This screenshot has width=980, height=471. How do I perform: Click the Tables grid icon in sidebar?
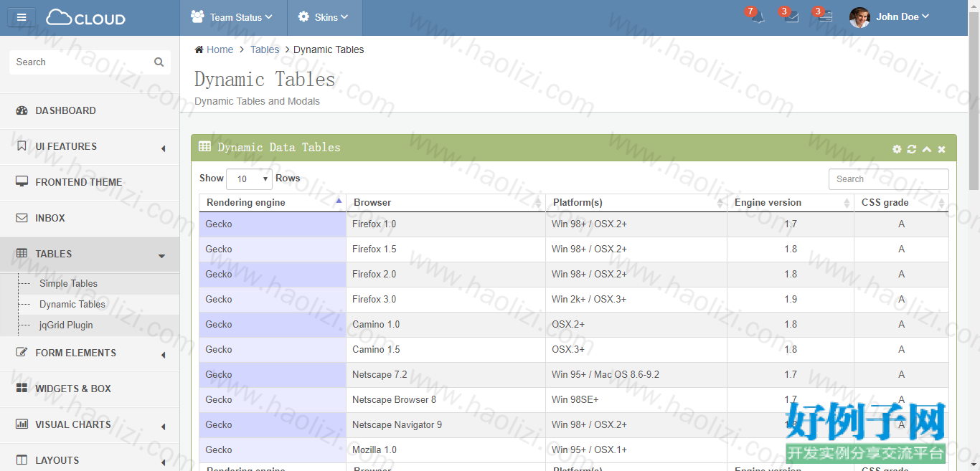pyautogui.click(x=22, y=254)
